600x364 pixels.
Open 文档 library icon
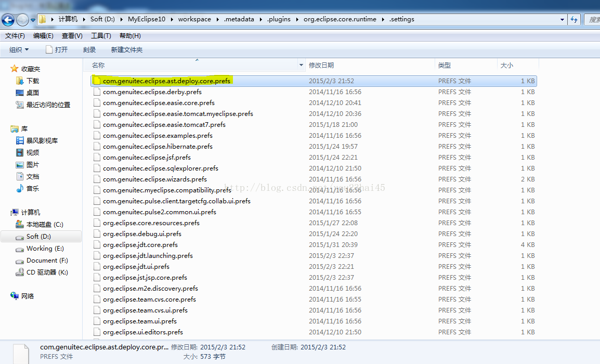tap(20, 176)
